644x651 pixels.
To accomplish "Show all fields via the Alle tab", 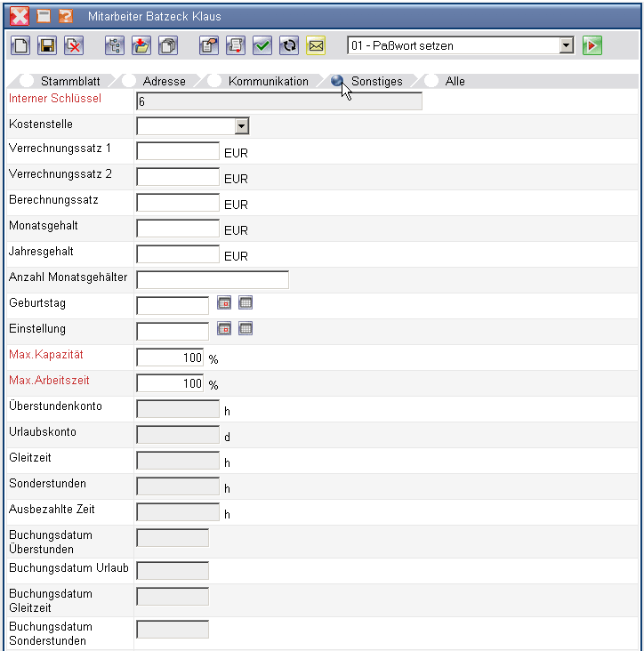I will click(x=455, y=81).
